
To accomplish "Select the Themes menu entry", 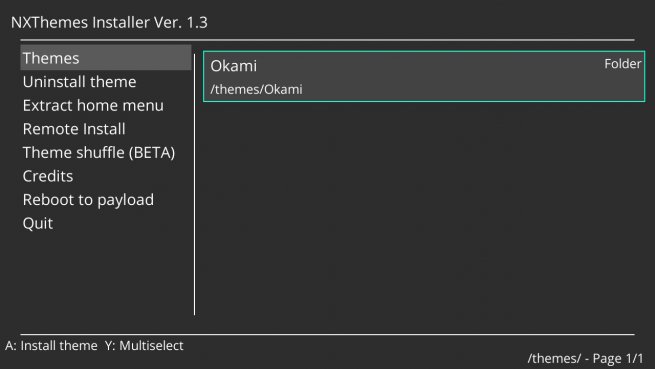I will pyautogui.click(x=106, y=58).
